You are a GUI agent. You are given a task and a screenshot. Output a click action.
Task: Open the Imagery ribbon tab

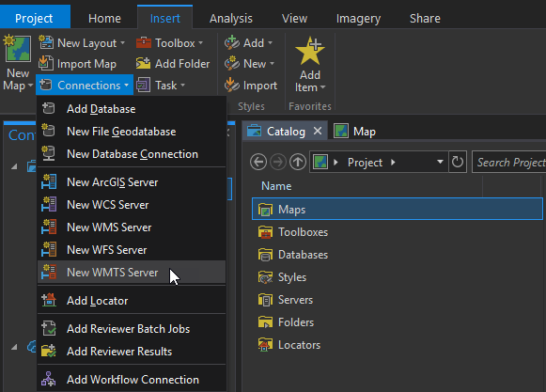[358, 18]
